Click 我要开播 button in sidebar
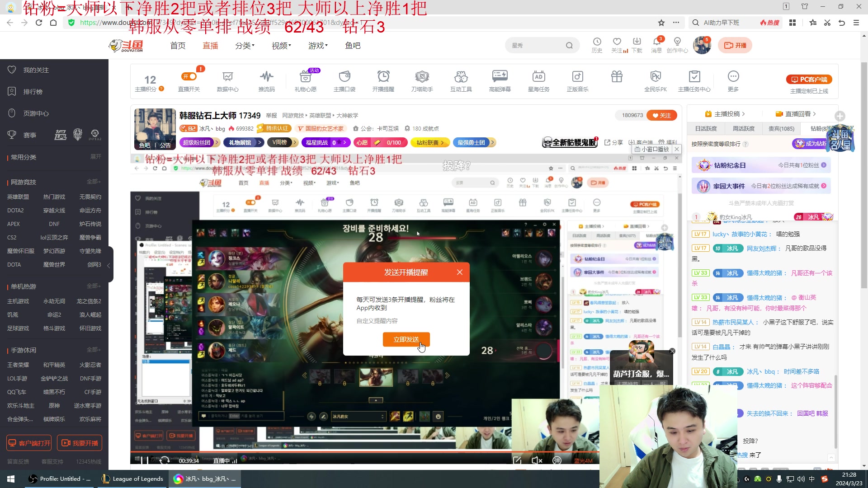868x488 pixels. [80, 443]
